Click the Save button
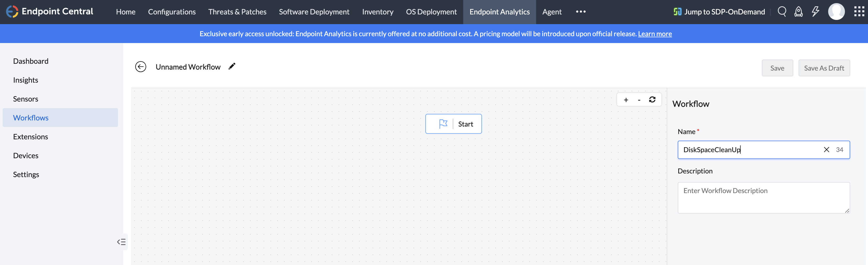The width and height of the screenshot is (868, 265). pos(777,68)
